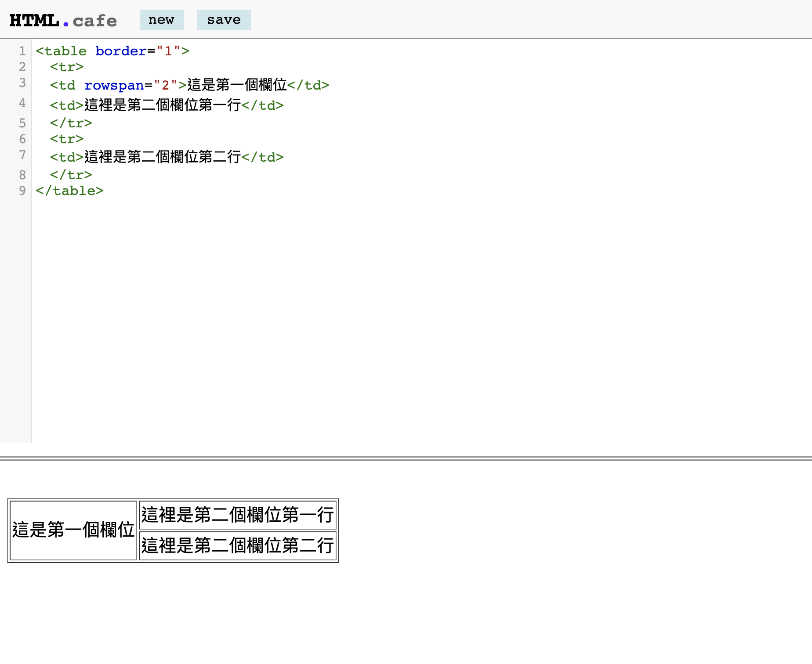Click the divider between editor and preview

tap(406, 458)
